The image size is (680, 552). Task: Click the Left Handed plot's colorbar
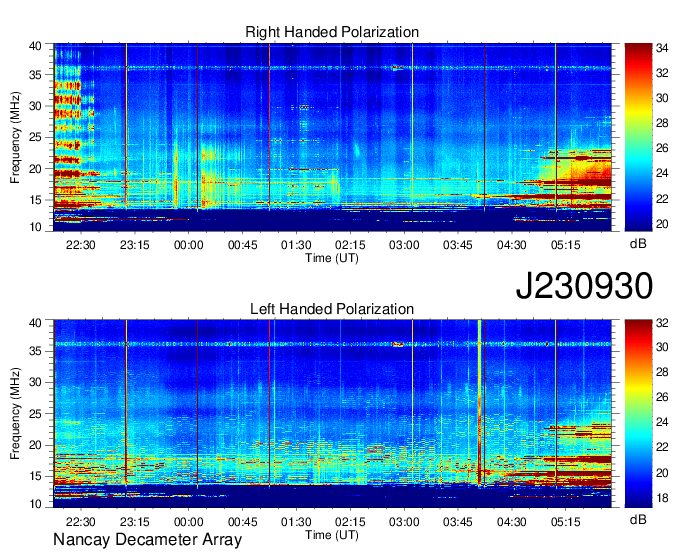pos(638,414)
